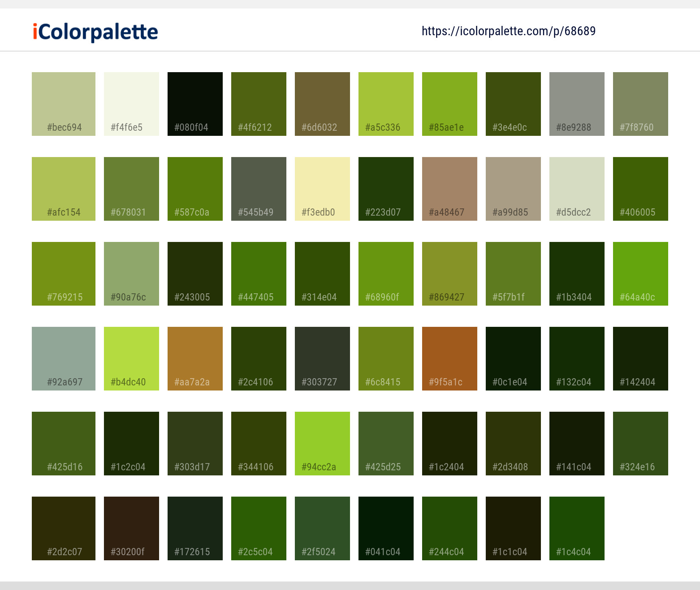Screen dimensions: 700x590
Task: Open the icolorpalette.com/p/68689 URL text
Action: point(509,31)
